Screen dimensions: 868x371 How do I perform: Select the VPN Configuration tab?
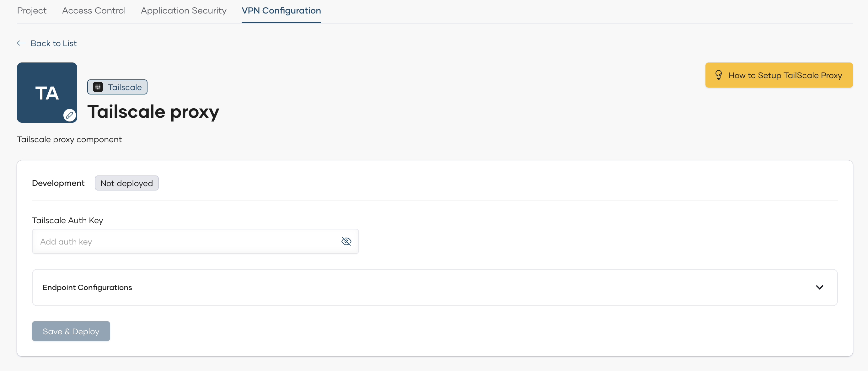coord(281,11)
